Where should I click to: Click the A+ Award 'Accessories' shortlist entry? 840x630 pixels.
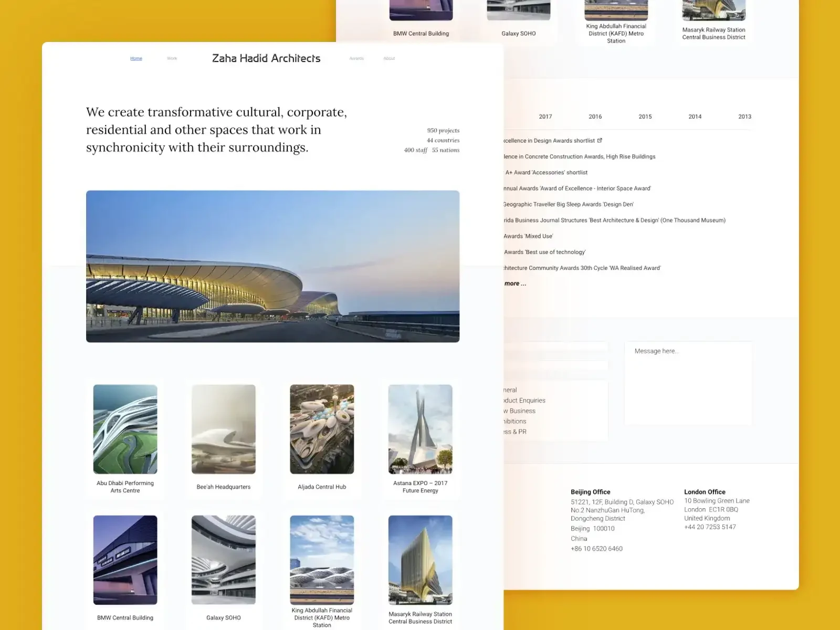click(546, 172)
